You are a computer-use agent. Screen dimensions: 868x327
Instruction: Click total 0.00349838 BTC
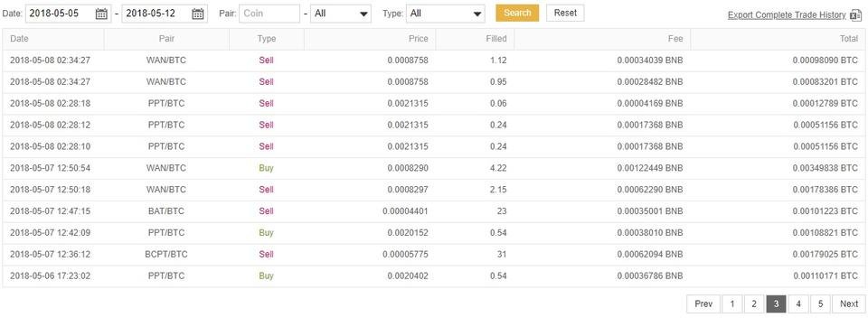(825, 168)
